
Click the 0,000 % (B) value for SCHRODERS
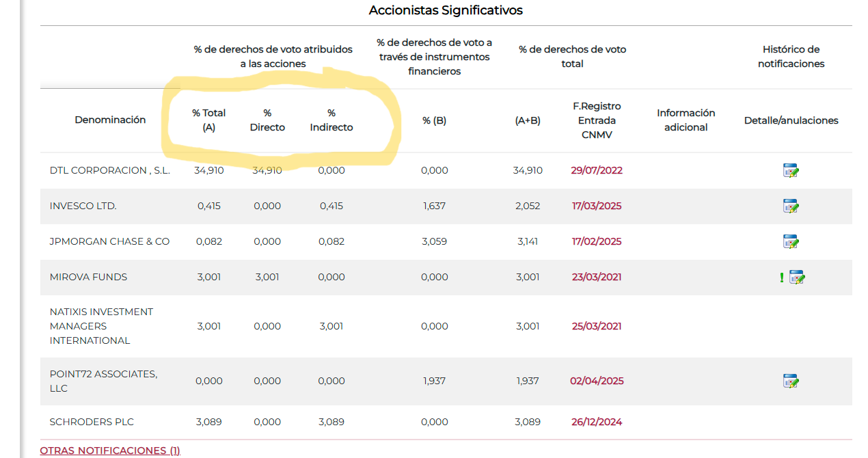[x=434, y=422]
